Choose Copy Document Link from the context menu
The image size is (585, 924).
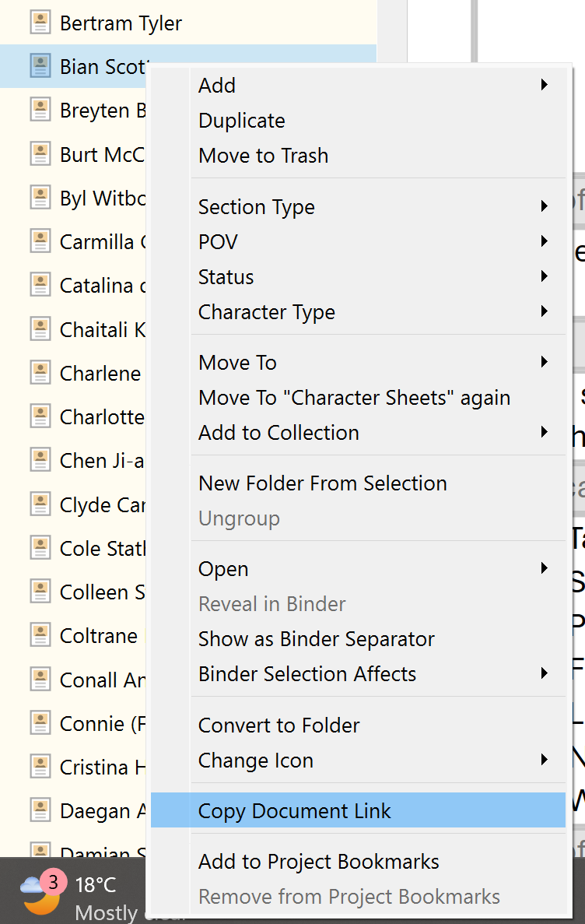tap(295, 811)
